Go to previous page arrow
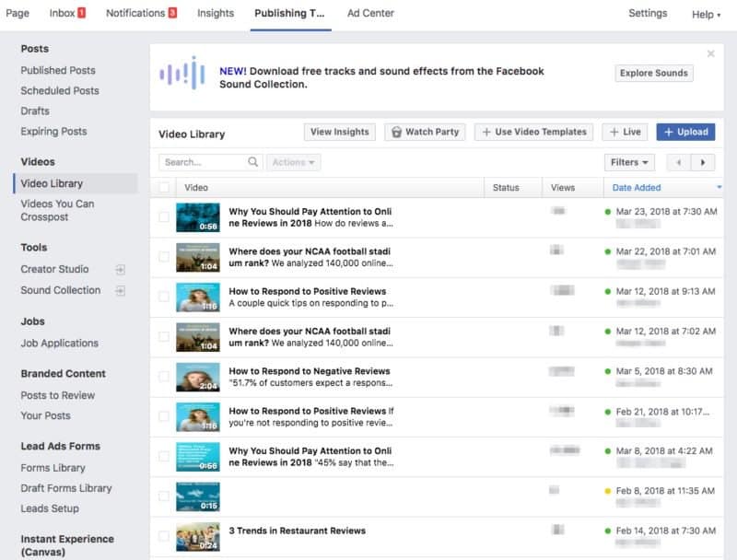 click(679, 162)
